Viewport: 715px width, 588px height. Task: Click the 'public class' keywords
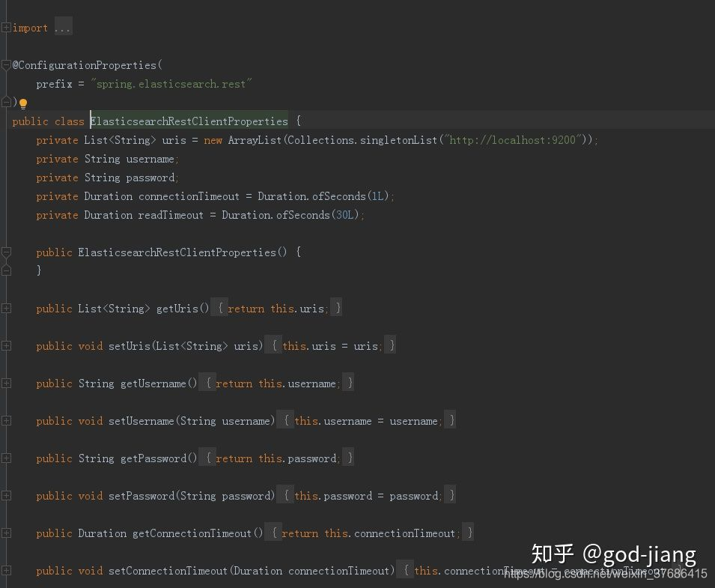click(49, 121)
